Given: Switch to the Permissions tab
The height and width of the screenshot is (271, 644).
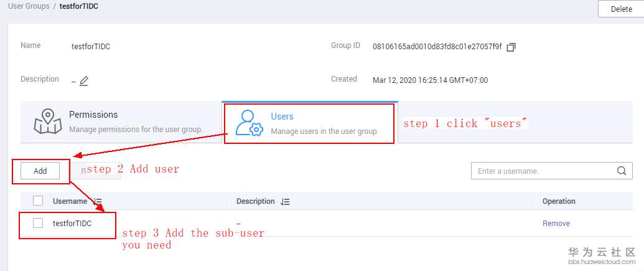Looking at the screenshot, I should (121, 122).
